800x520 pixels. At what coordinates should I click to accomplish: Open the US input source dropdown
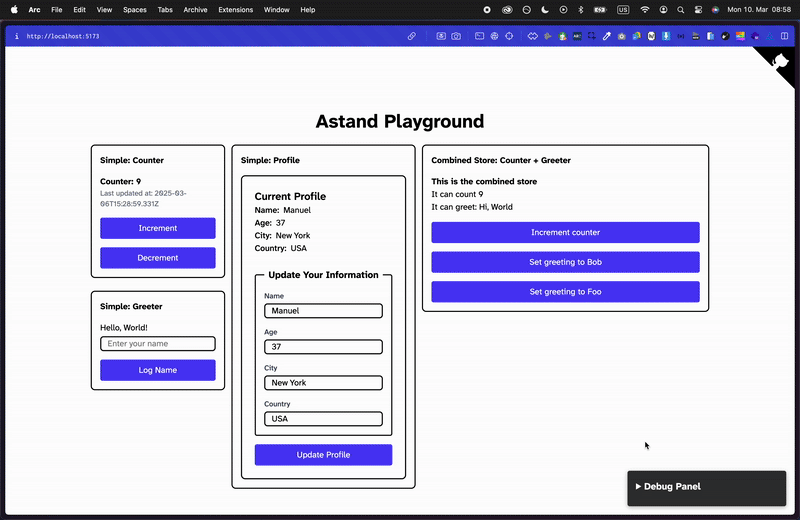[623, 9]
